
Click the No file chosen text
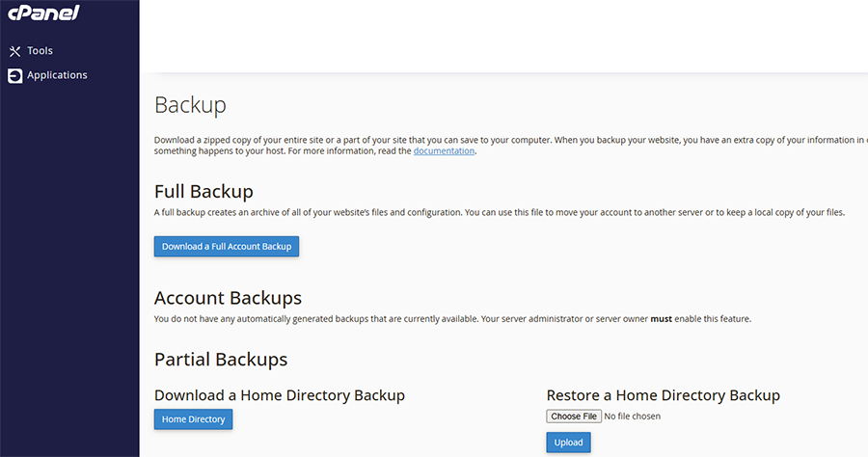pos(632,417)
